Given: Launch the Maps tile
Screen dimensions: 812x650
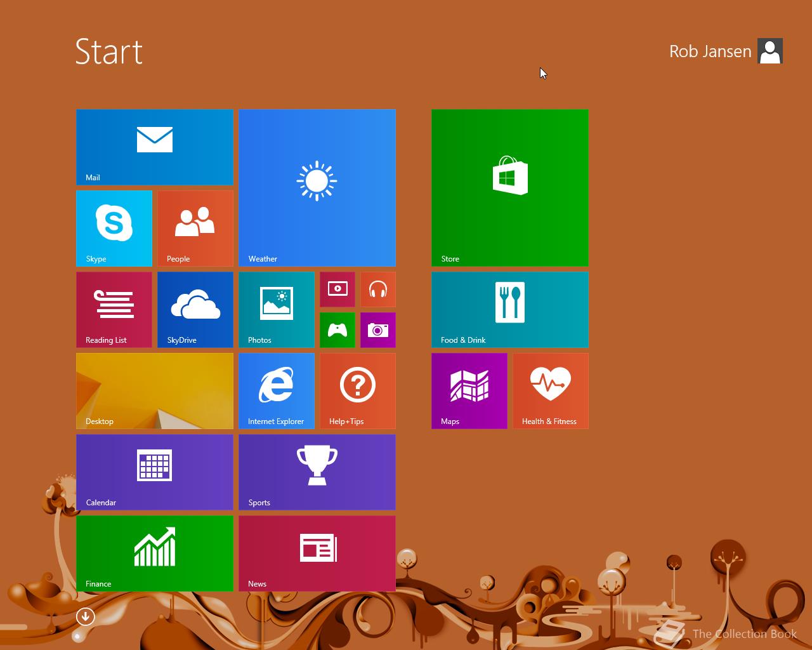Looking at the screenshot, I should [x=469, y=391].
